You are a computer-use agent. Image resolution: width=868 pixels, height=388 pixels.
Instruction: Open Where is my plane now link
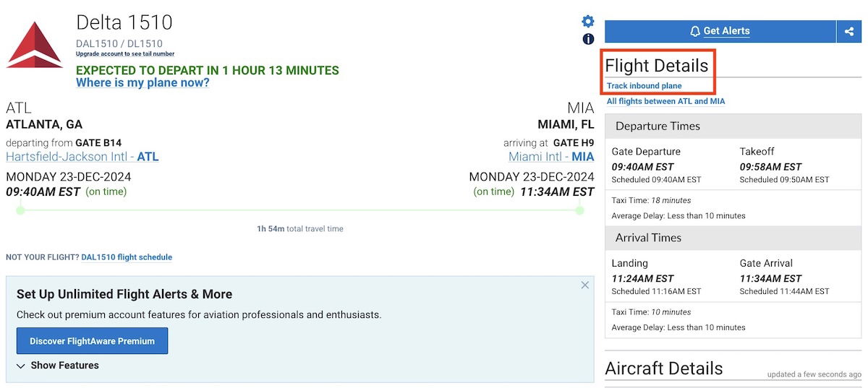(x=142, y=83)
